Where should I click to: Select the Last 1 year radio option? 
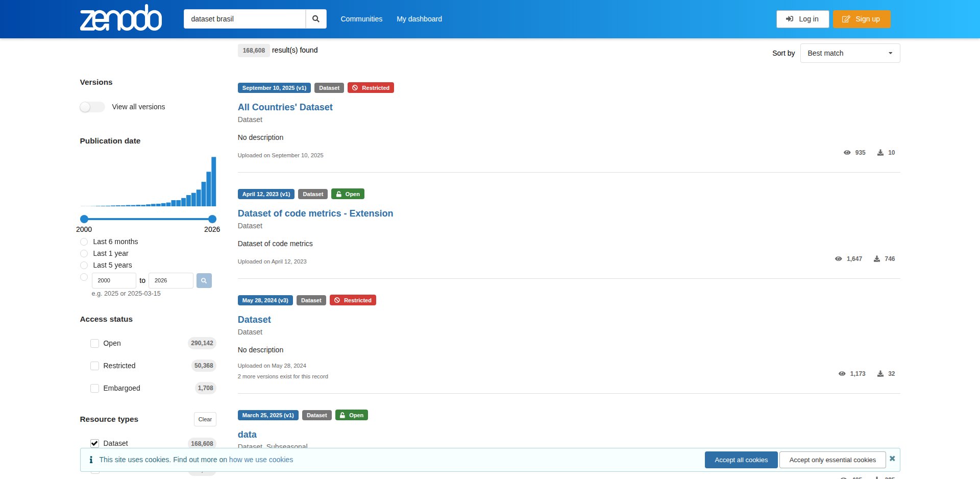click(84, 253)
